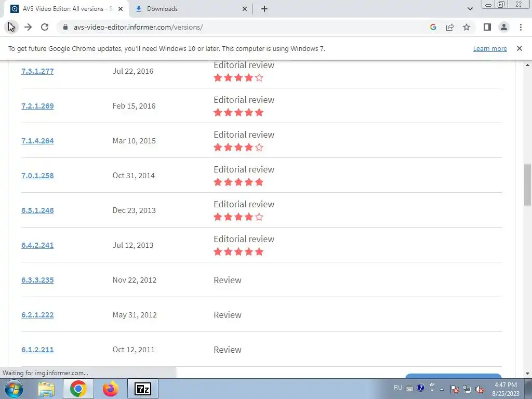Image resolution: width=532 pixels, height=399 pixels.
Task: Open version 7.0.1.258 link
Action: click(x=37, y=176)
